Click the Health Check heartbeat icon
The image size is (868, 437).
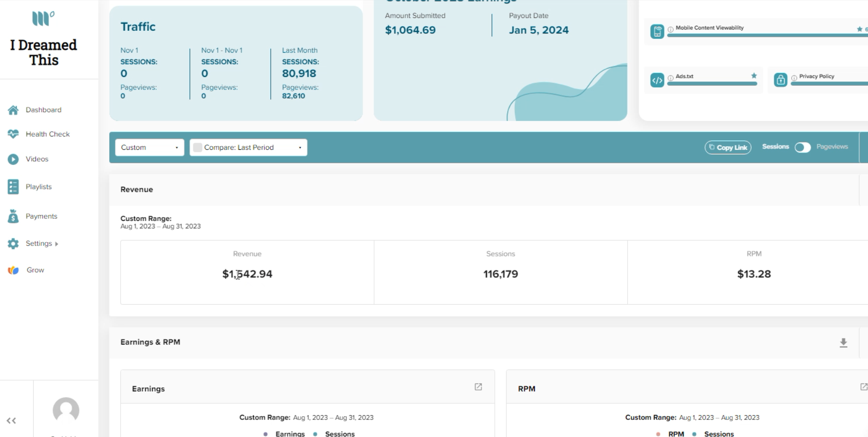pyautogui.click(x=13, y=134)
